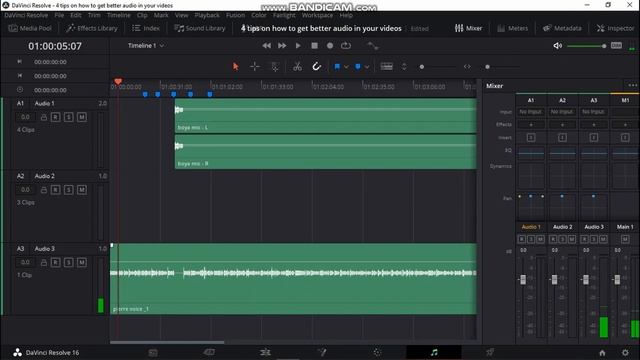The width and height of the screenshot is (640, 360).
Task: Toggle the Meters panel
Action: click(512, 28)
